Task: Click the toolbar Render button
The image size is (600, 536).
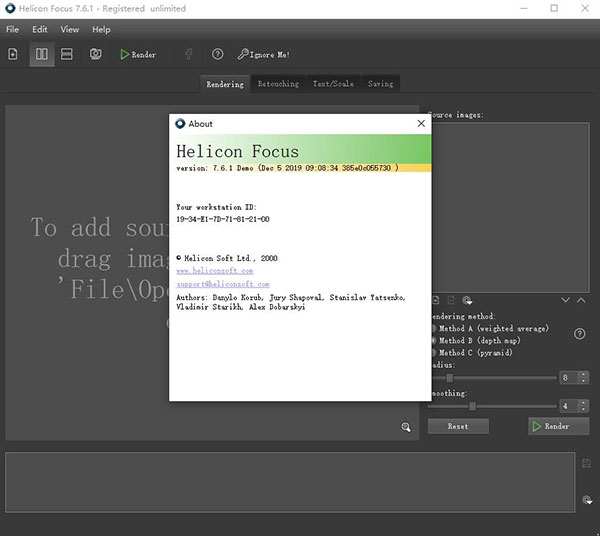Action: [138, 55]
